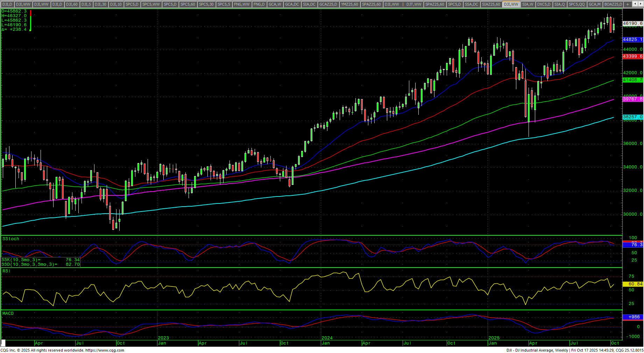
Task: Switch to the DJI,60 chart tab
Action: pyautogui.click(x=72, y=4)
